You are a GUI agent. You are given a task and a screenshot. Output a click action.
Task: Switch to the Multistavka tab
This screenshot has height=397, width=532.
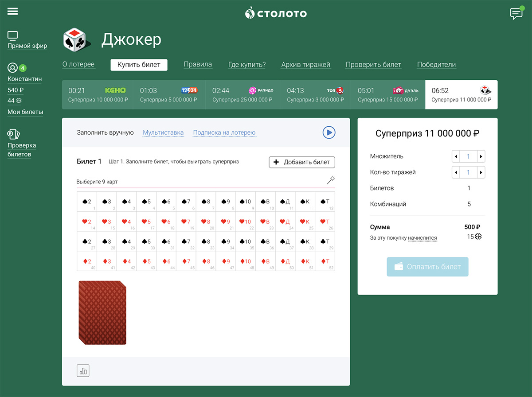(163, 132)
